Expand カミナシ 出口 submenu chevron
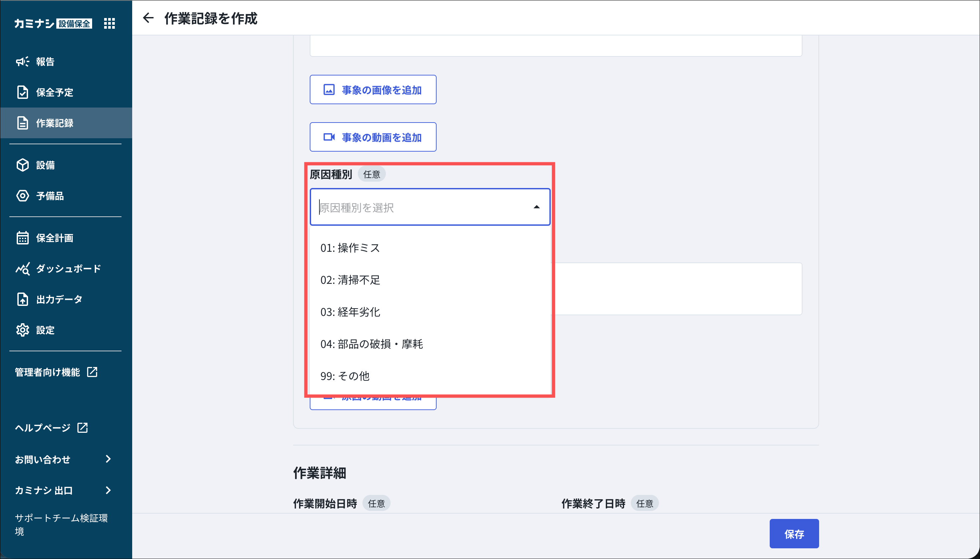 108,490
